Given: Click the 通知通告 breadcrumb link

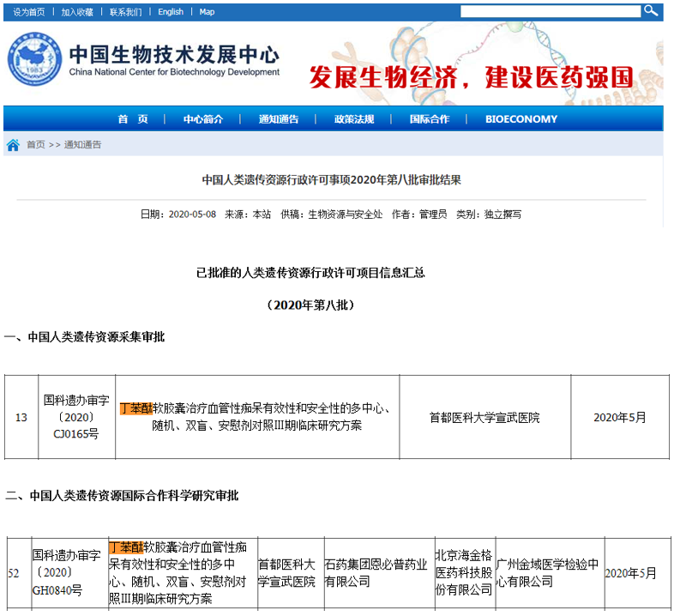Looking at the screenshot, I should (x=82, y=145).
